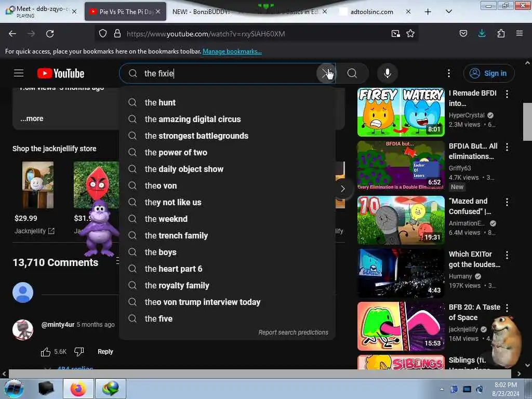This screenshot has height=399, width=532.
Task: Clear the search box text
Action: [x=326, y=73]
